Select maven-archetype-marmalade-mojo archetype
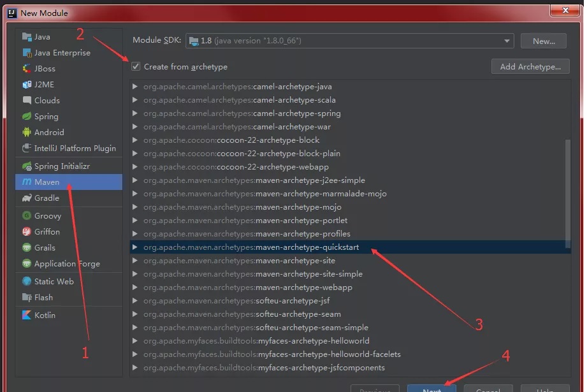Image resolution: width=587 pixels, height=392 pixels. (351, 194)
